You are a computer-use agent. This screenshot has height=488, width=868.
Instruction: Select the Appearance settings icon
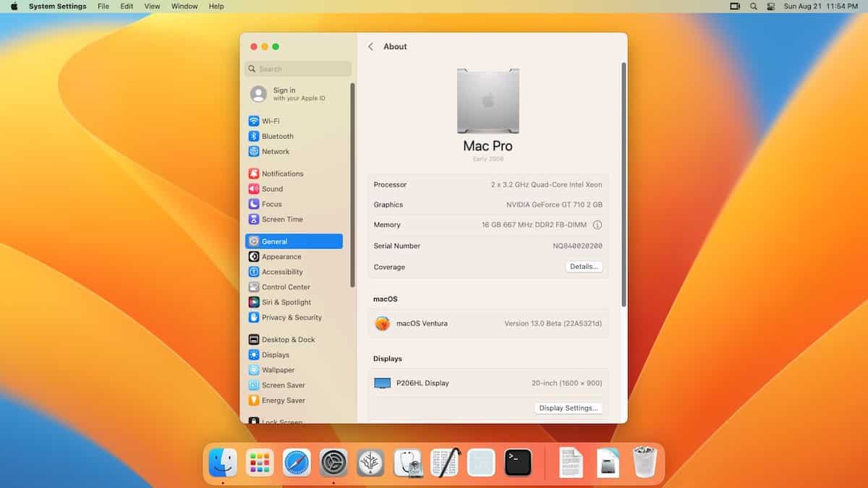tap(252, 257)
